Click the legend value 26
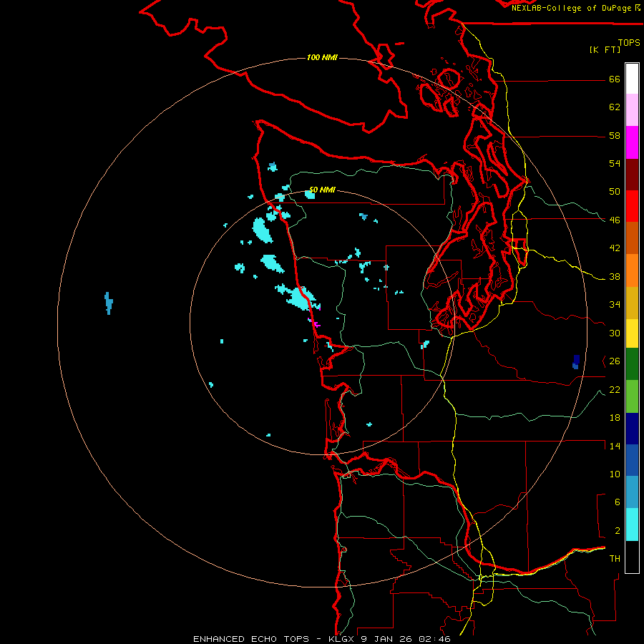 (615, 361)
